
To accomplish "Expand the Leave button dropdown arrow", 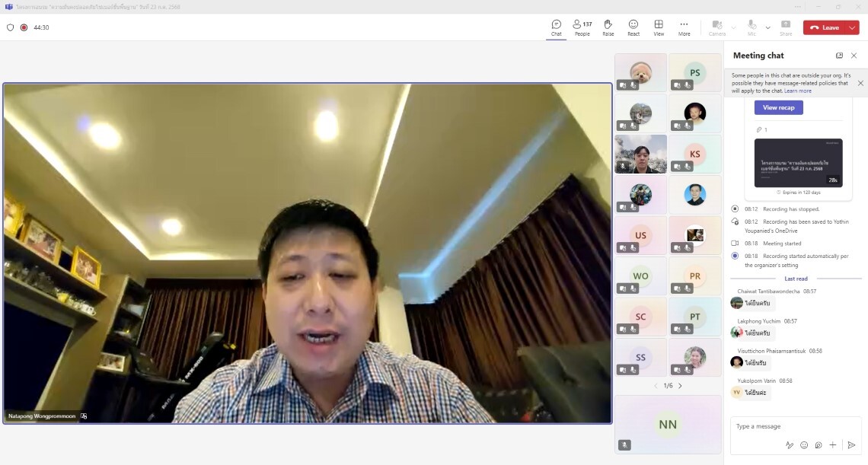I will (x=852, y=27).
